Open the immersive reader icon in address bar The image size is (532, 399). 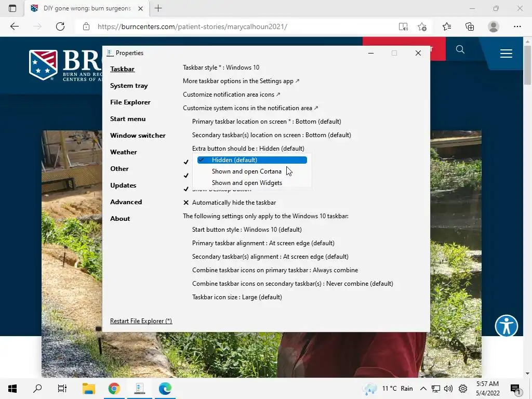pos(403,26)
